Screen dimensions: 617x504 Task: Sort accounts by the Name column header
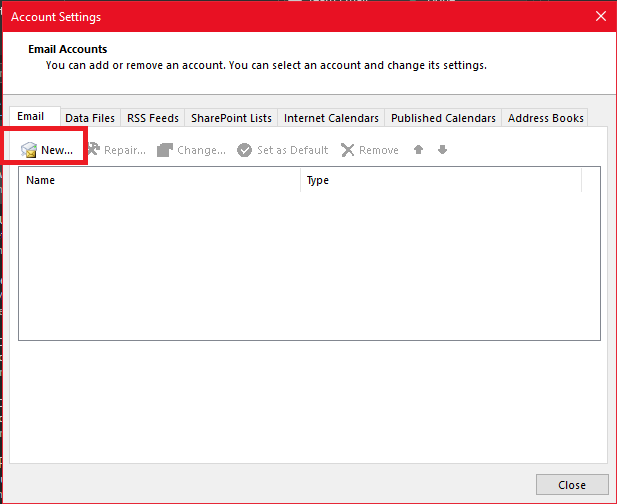(x=160, y=180)
